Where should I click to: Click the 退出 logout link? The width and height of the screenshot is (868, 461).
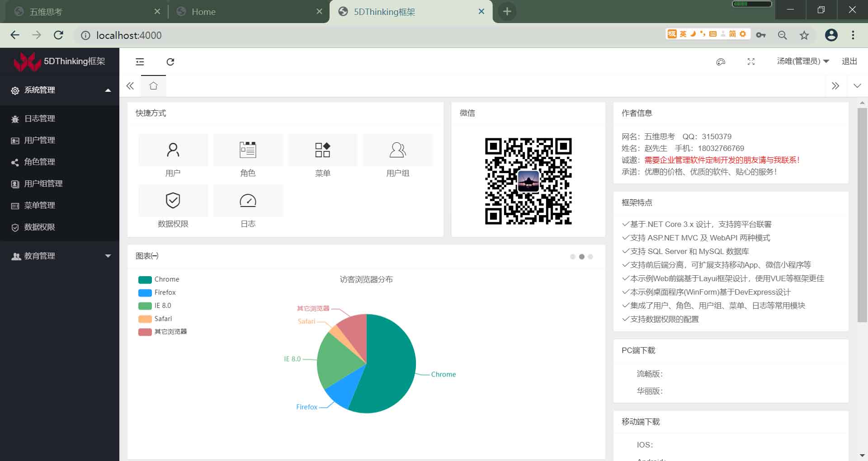(849, 61)
